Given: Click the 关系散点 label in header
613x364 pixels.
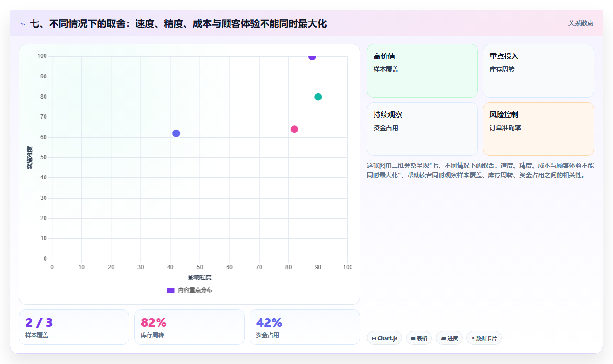Looking at the screenshot, I should 580,23.
